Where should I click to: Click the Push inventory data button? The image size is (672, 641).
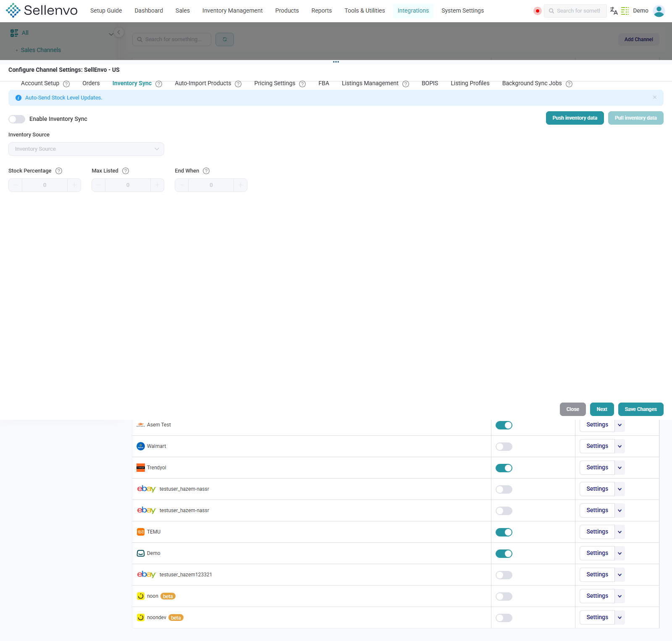(x=575, y=118)
